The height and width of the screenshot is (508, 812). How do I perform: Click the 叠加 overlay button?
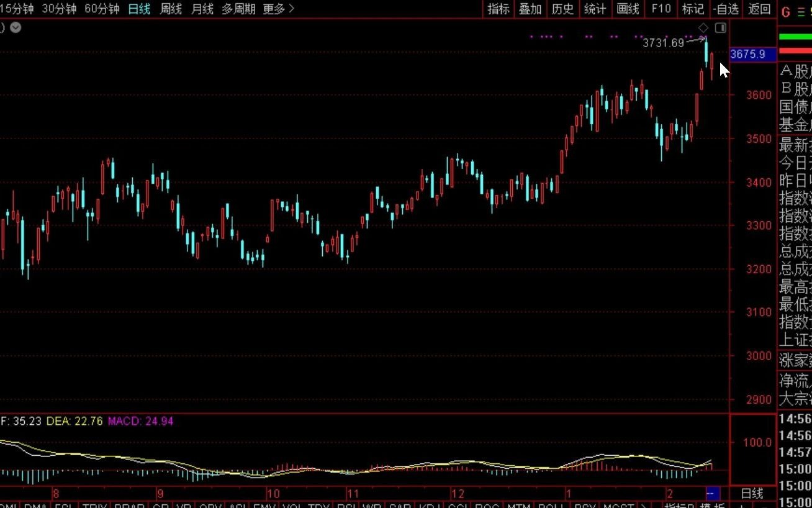[x=531, y=9]
